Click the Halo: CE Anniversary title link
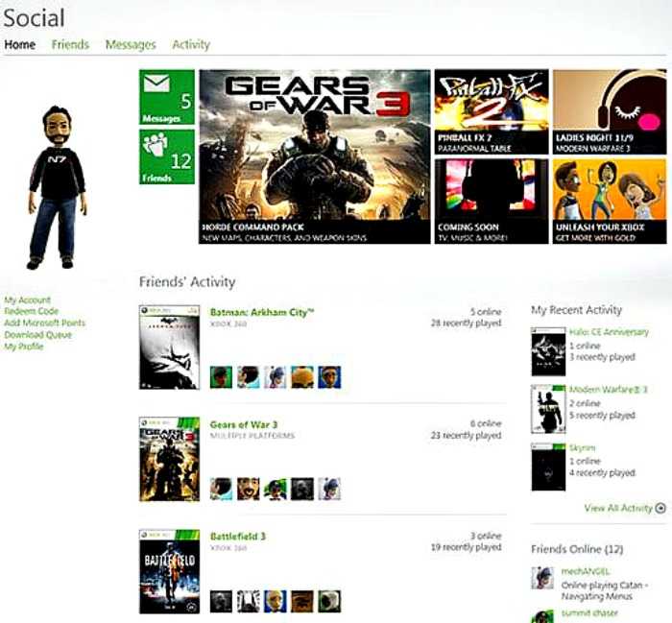The image size is (672, 623). pyautogui.click(x=609, y=332)
